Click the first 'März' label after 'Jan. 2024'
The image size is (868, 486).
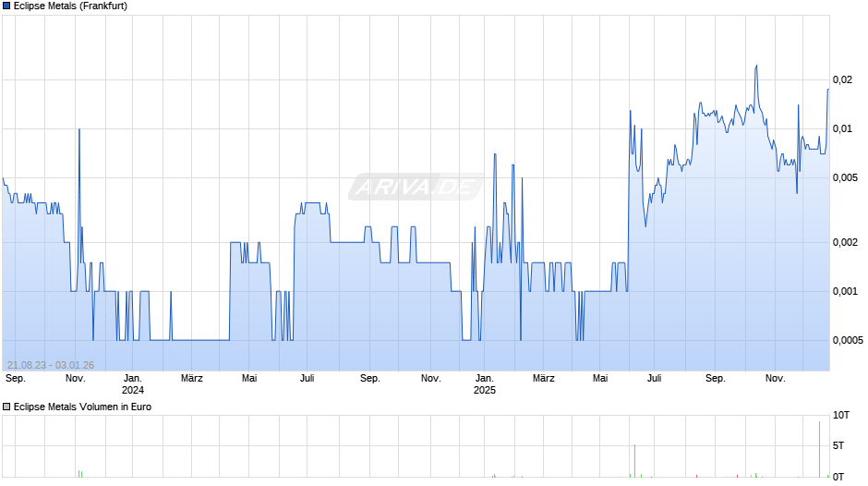pyautogui.click(x=192, y=378)
